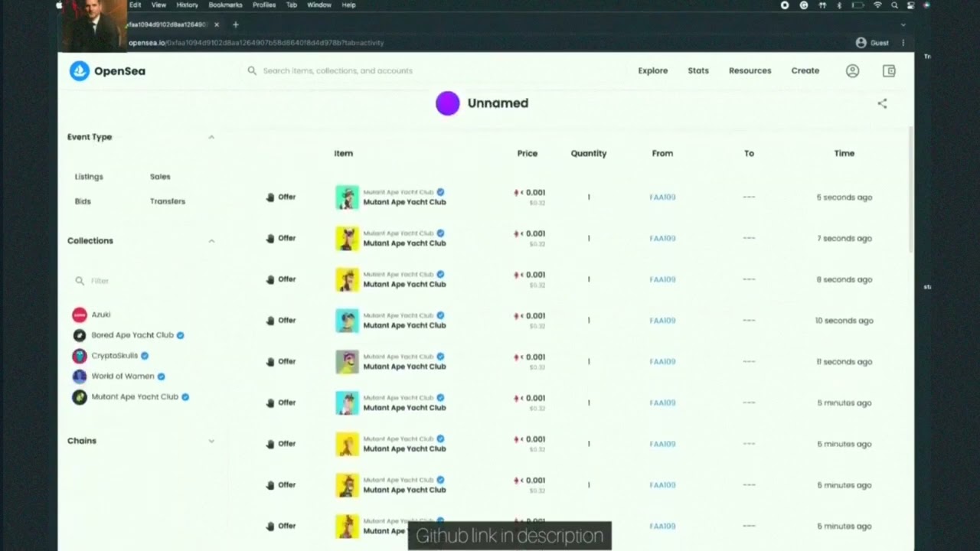Open the account profile icon

click(x=852, y=70)
